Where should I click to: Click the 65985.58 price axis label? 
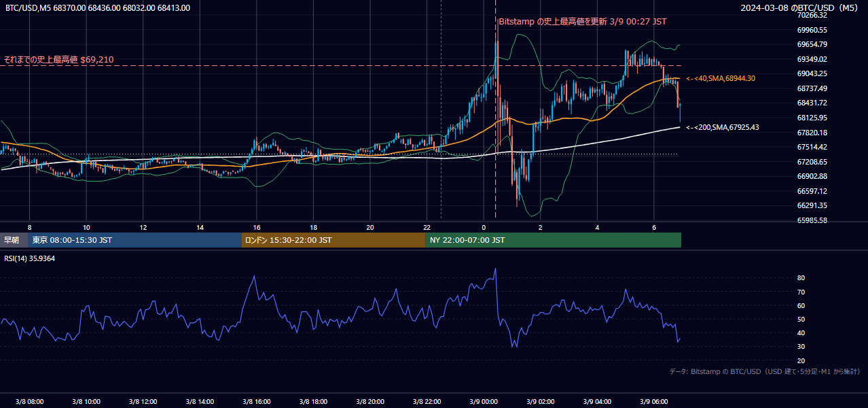click(x=812, y=220)
